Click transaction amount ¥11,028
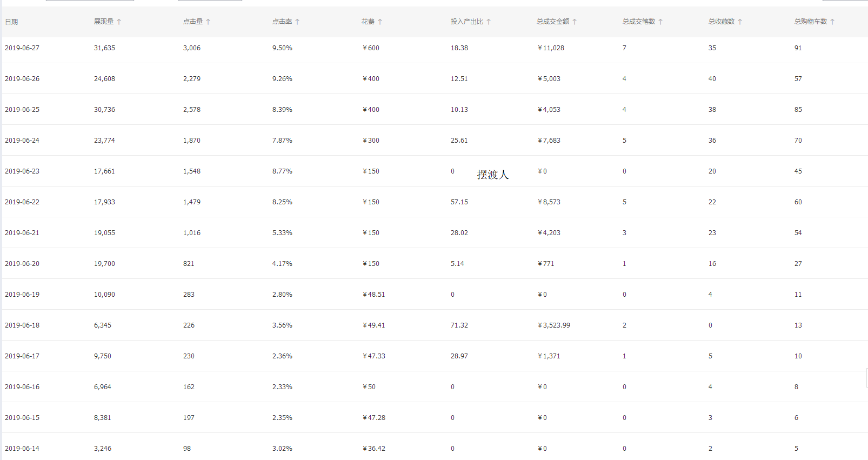Image resolution: width=868 pixels, height=460 pixels. tap(551, 48)
